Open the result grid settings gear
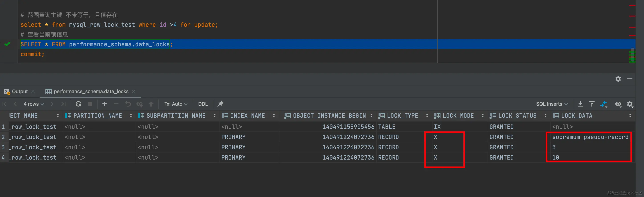Viewport: 644px width, 197px height. [x=630, y=104]
